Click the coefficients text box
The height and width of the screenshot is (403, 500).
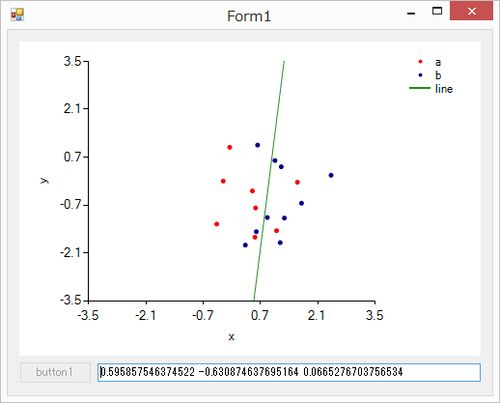pos(289,372)
